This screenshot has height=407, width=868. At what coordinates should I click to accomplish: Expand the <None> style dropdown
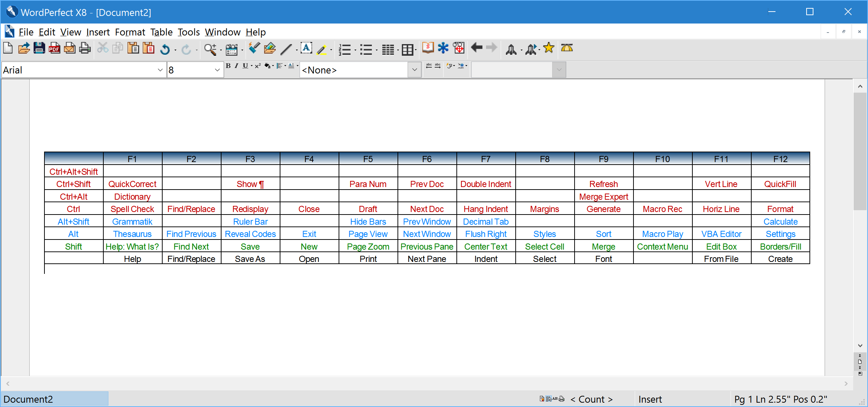(414, 70)
